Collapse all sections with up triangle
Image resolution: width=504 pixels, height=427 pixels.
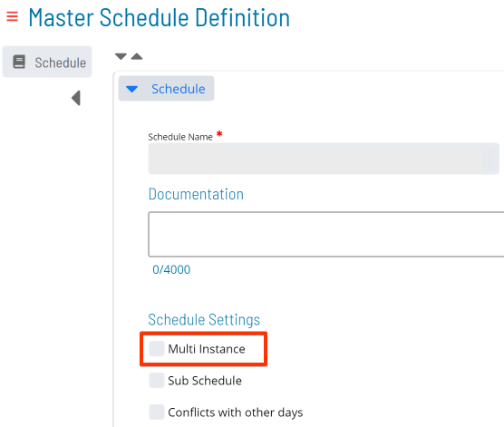137,56
